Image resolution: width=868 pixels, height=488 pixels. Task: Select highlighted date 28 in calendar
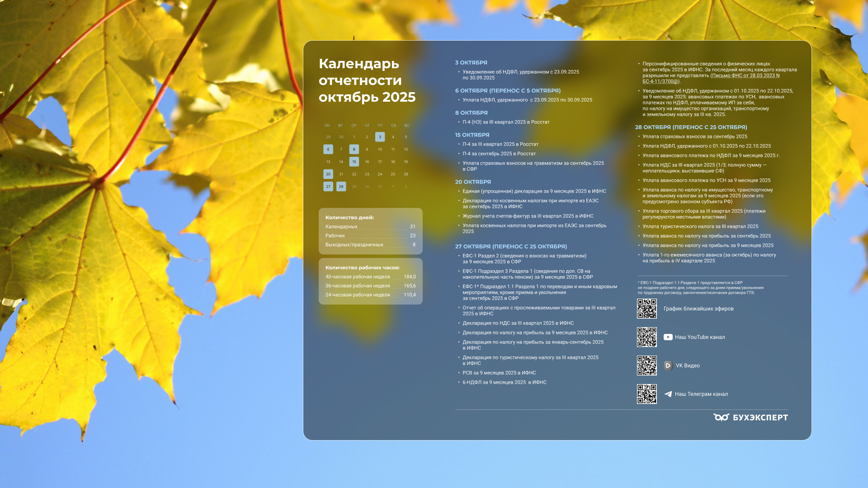341,187
